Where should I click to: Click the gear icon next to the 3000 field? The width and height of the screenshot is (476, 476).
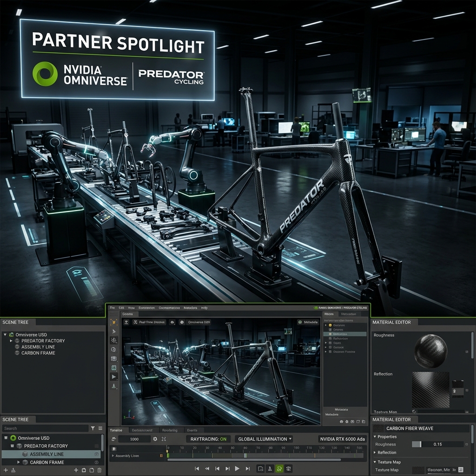(155, 439)
